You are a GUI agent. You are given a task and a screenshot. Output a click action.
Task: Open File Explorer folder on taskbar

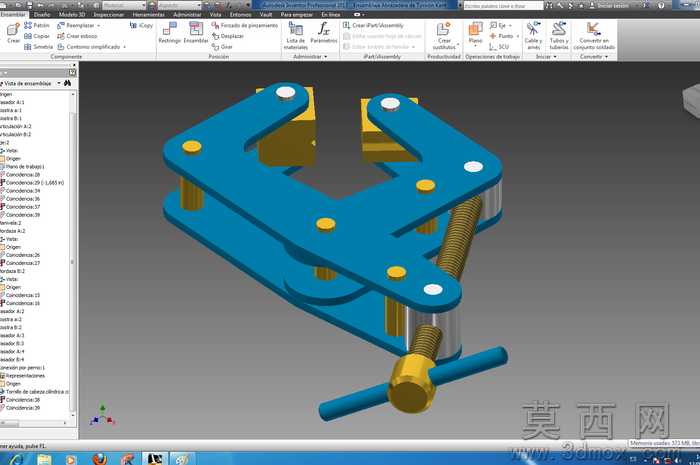[x=44, y=459]
